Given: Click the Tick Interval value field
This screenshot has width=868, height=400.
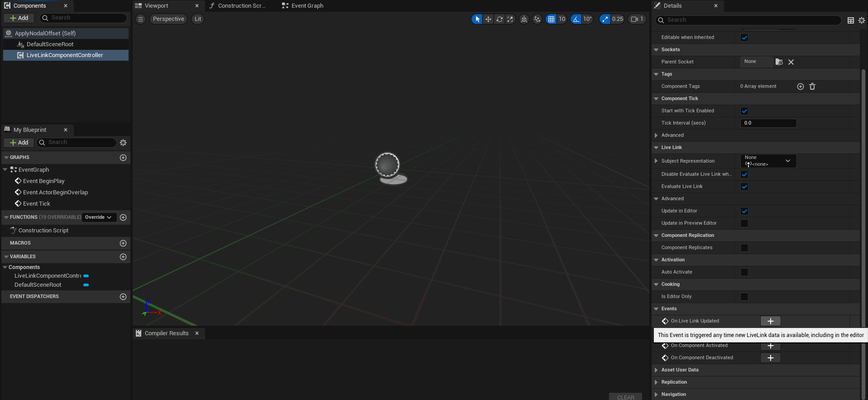Looking at the screenshot, I should 768,123.
